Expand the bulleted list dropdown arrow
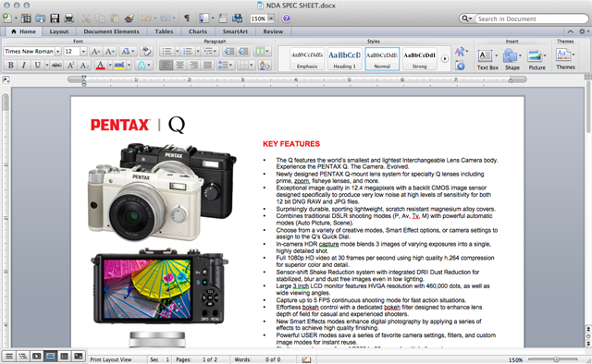The image size is (592, 364). click(x=177, y=52)
